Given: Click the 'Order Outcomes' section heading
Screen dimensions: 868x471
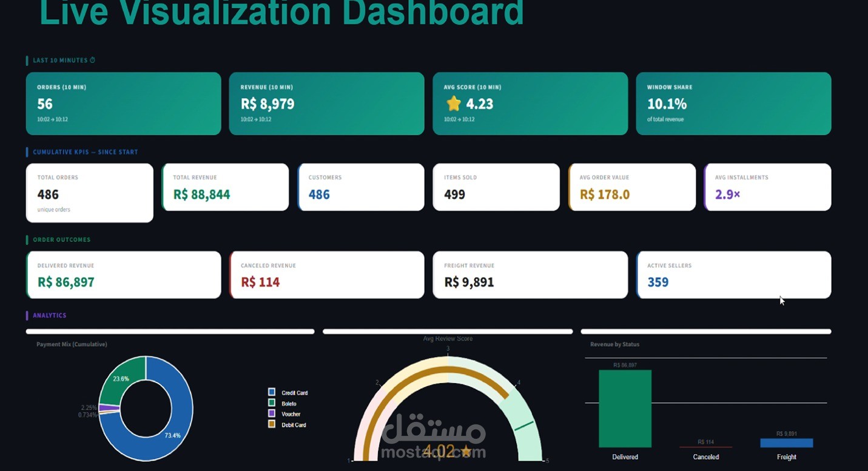Looking at the screenshot, I should click(x=62, y=239).
